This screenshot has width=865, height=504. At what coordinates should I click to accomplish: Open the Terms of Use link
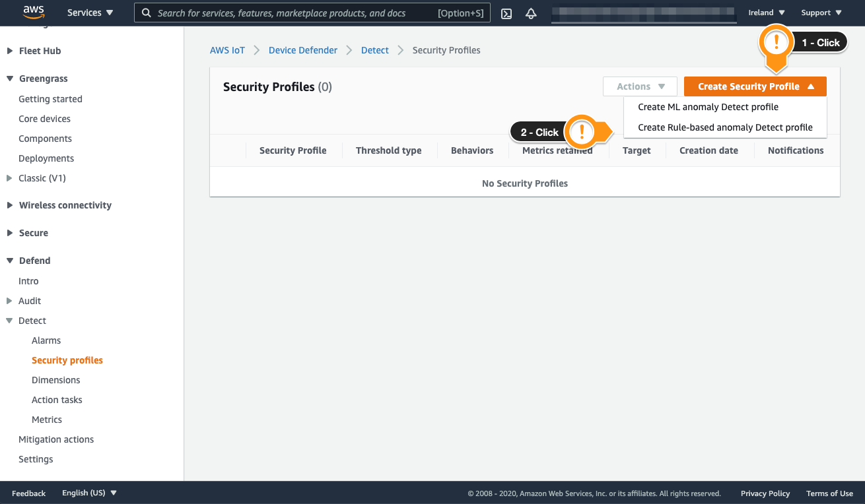click(829, 493)
